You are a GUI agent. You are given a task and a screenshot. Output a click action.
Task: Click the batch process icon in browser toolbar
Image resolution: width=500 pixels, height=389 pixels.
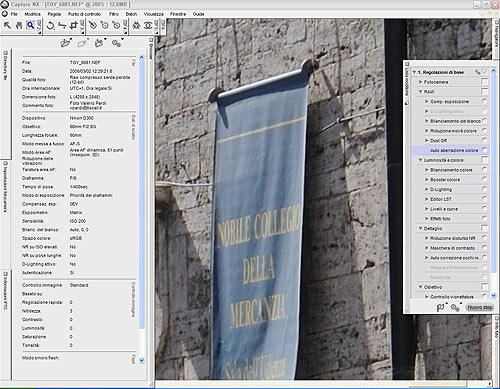[x=99, y=43]
